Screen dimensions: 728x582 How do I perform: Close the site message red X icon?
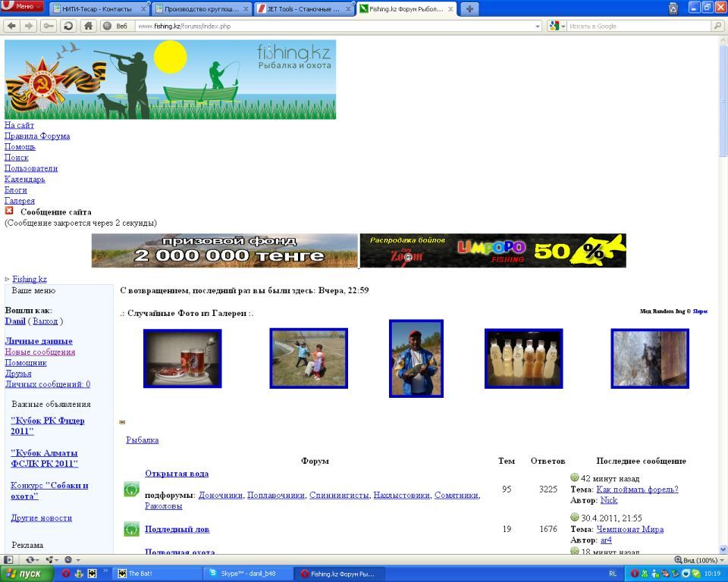(9, 211)
